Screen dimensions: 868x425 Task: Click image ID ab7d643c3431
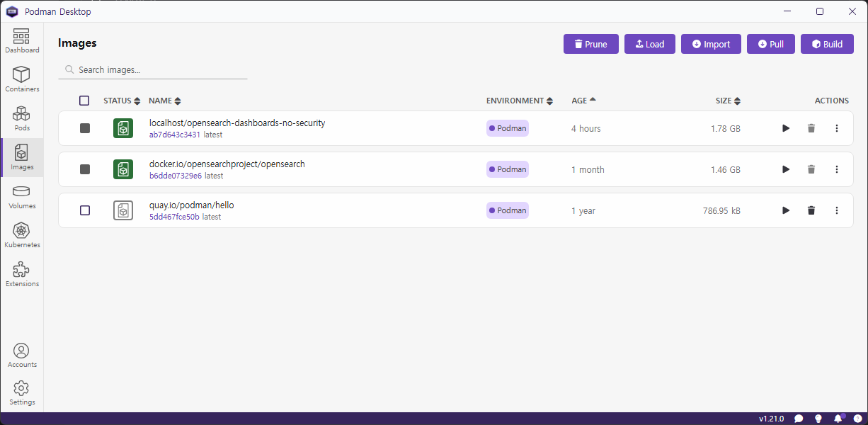tap(175, 135)
